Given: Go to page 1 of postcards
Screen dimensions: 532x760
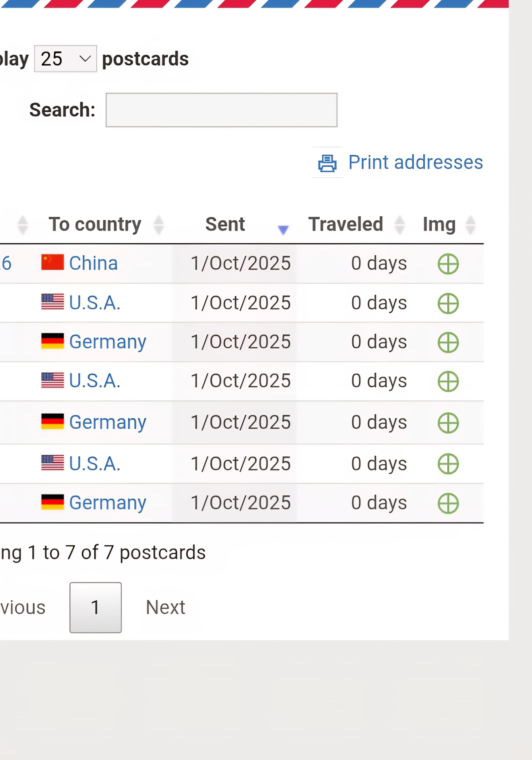Looking at the screenshot, I should (95, 607).
